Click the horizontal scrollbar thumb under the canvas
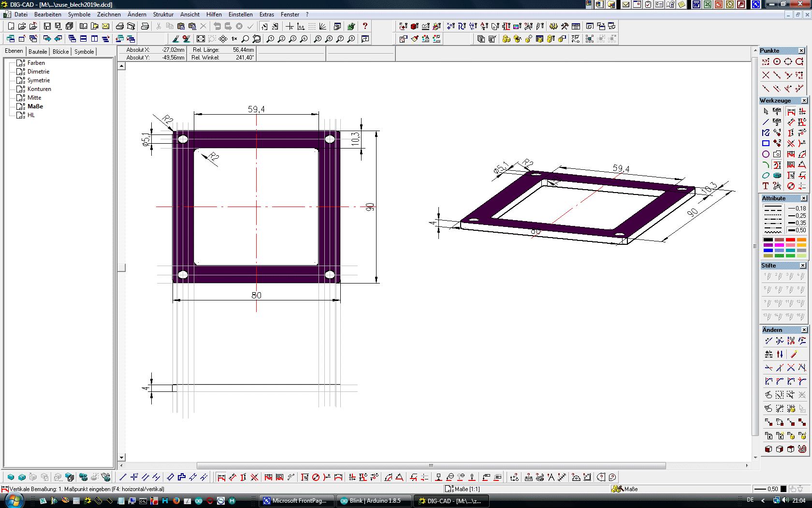Viewport: 812px width, 508px height. point(431,465)
